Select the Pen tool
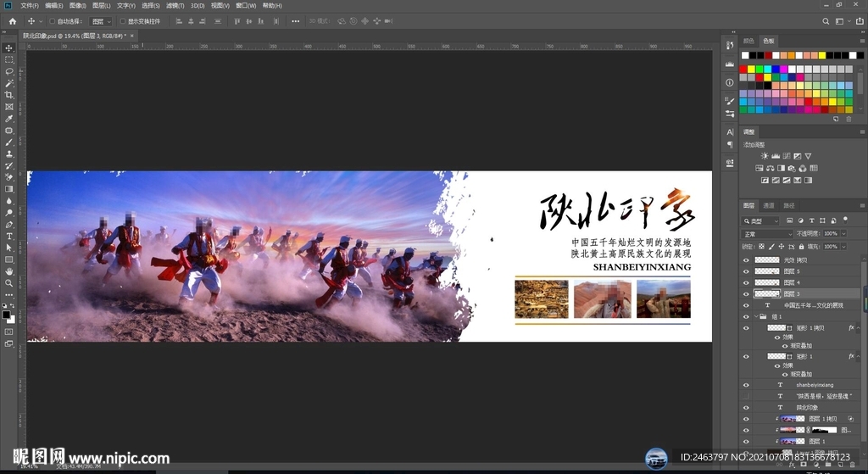The image size is (868, 474). click(x=8, y=224)
